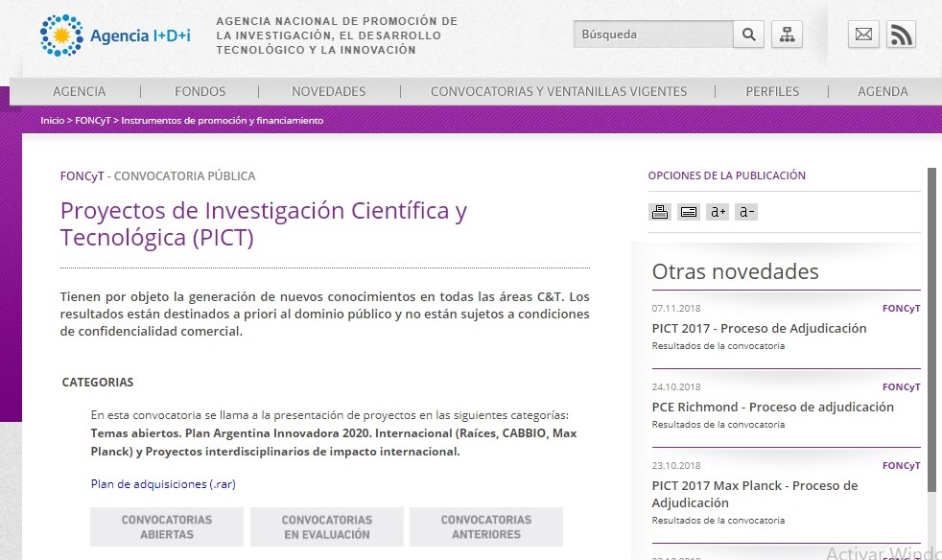The width and height of the screenshot is (942, 560).
Task: Click FONCyT tag on 23.10.2018 item
Action: pyautogui.click(x=901, y=466)
